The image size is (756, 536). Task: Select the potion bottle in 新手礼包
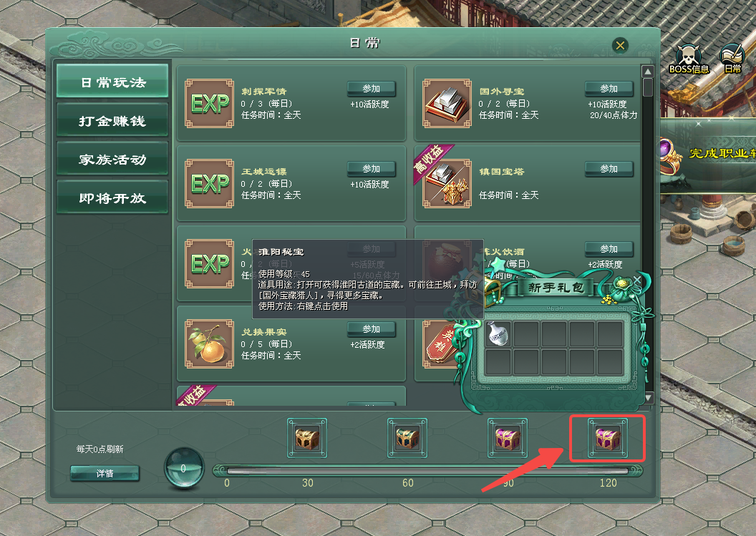[x=498, y=333]
